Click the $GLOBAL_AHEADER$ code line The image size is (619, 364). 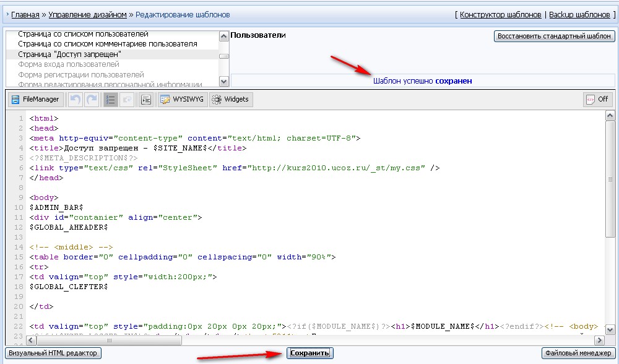pyautogui.click(x=68, y=227)
